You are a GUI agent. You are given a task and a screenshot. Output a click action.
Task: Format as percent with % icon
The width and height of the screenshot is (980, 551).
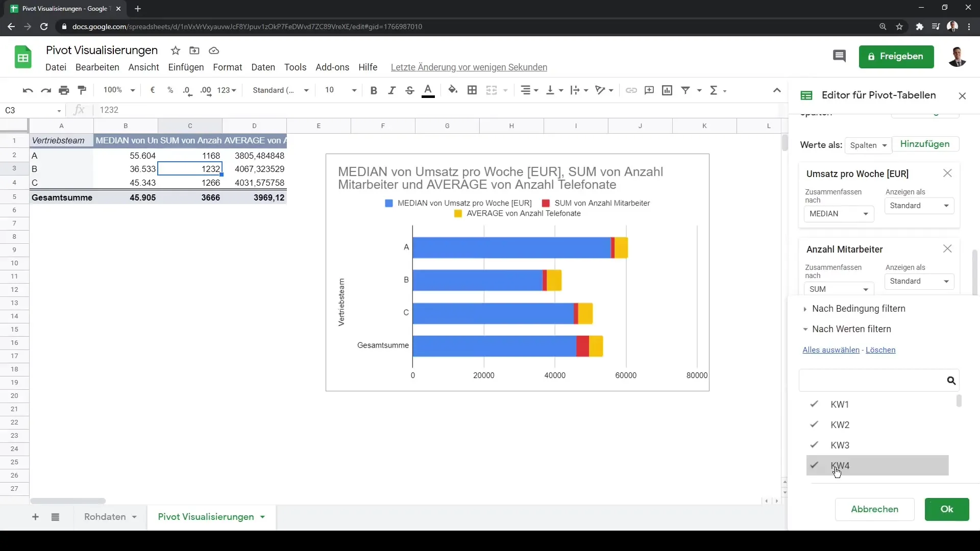click(x=170, y=90)
